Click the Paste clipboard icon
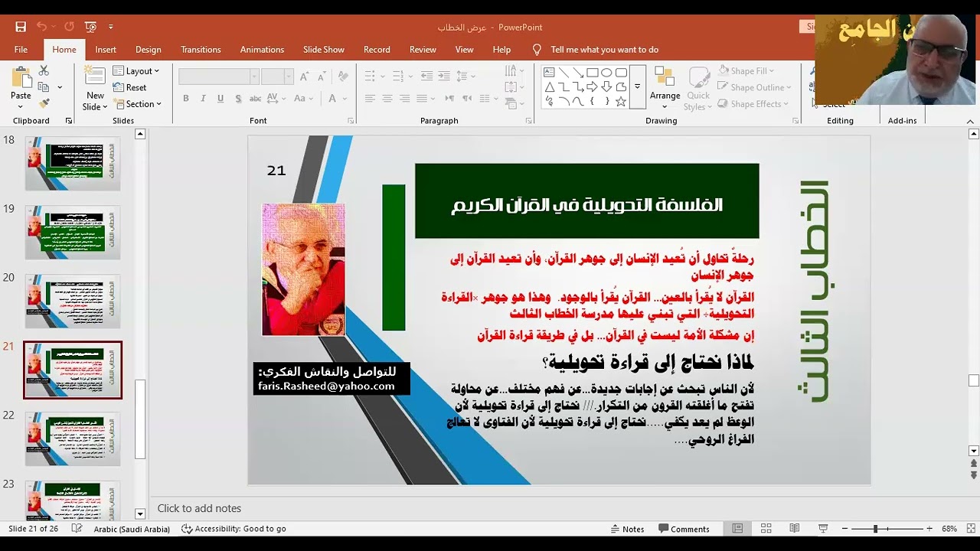 click(x=21, y=77)
